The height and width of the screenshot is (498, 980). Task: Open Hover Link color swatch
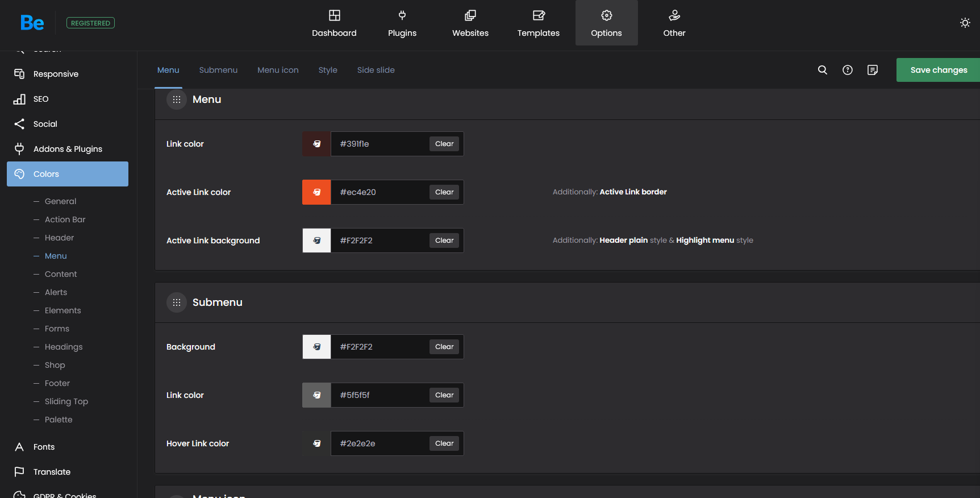pyautogui.click(x=316, y=443)
